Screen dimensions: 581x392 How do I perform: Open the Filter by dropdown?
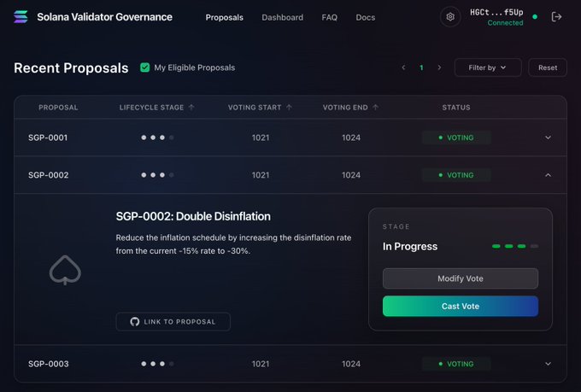click(488, 67)
